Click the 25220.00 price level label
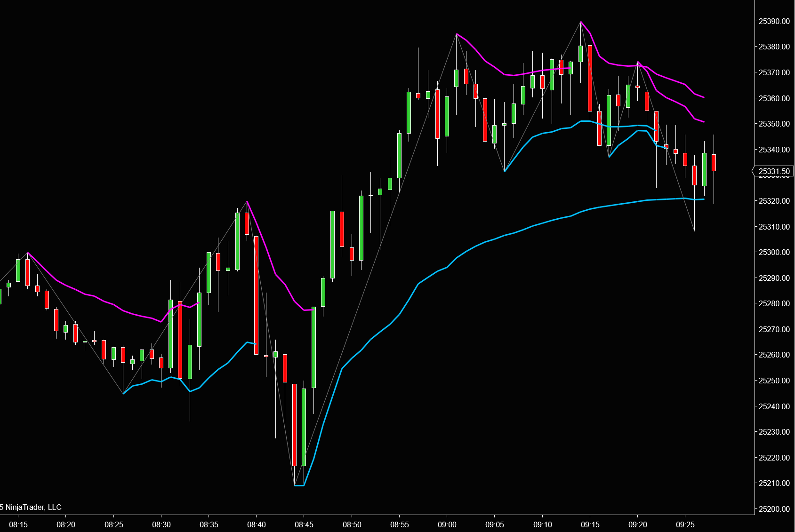The height and width of the screenshot is (532, 795). click(x=774, y=458)
